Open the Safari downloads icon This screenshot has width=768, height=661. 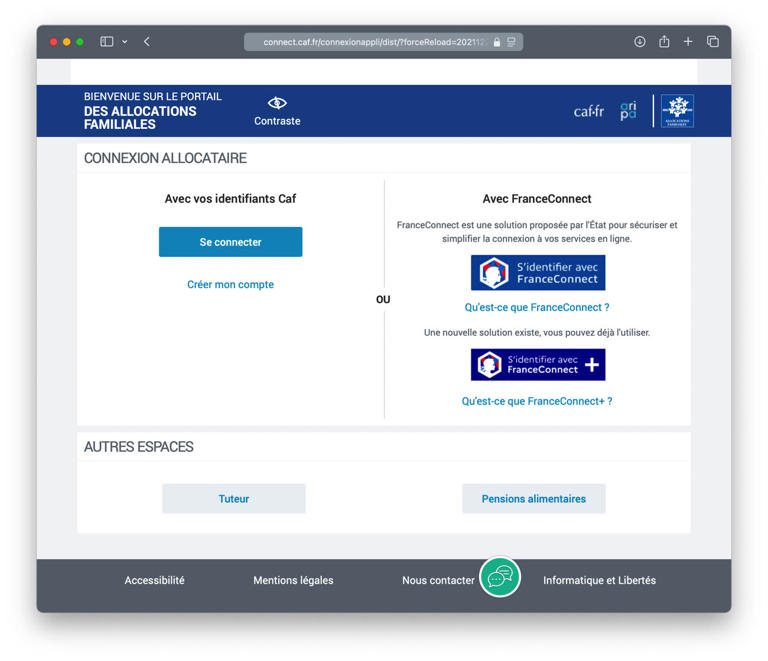tap(640, 42)
